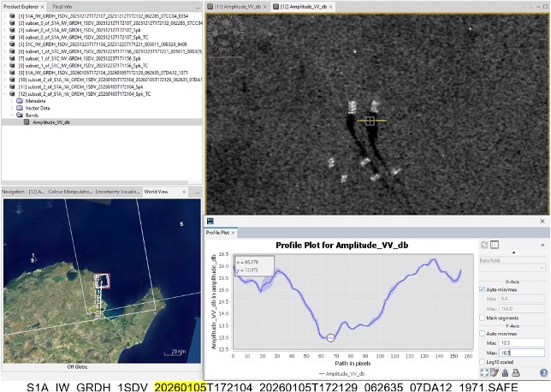
Task: Enable the Mark segments checkbox
Action: pyautogui.click(x=483, y=318)
